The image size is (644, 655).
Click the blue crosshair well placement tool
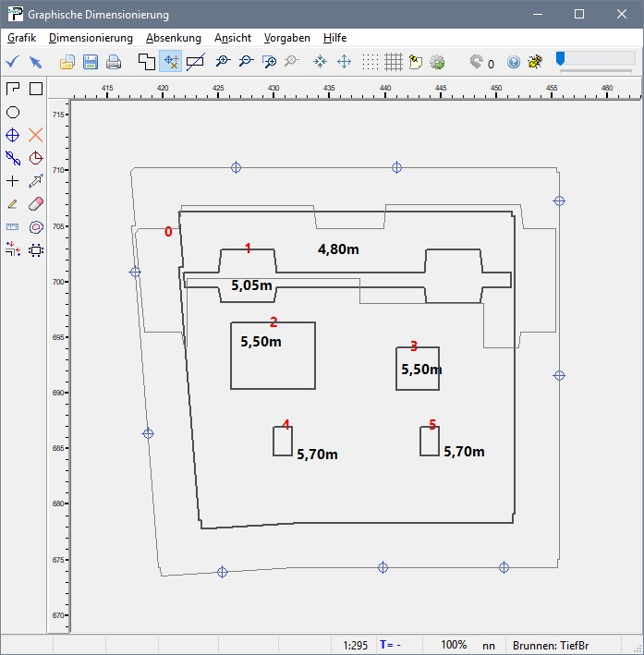pos(13,135)
